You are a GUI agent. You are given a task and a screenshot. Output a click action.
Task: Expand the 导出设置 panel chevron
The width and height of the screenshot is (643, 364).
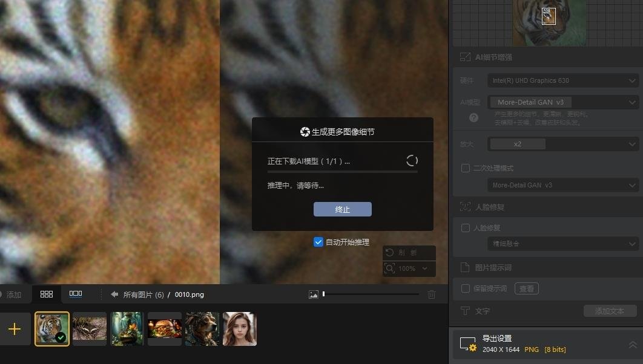click(633, 345)
